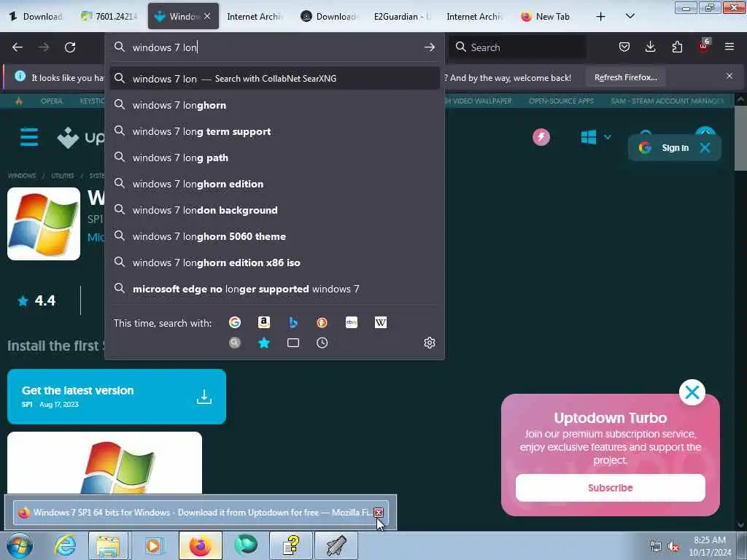Save page to Pocket
Viewport: 747px width, 560px height.
coord(624,47)
